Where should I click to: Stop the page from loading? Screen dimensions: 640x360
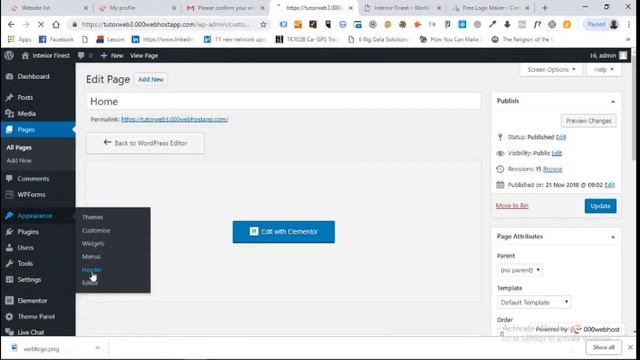[x=41, y=24]
